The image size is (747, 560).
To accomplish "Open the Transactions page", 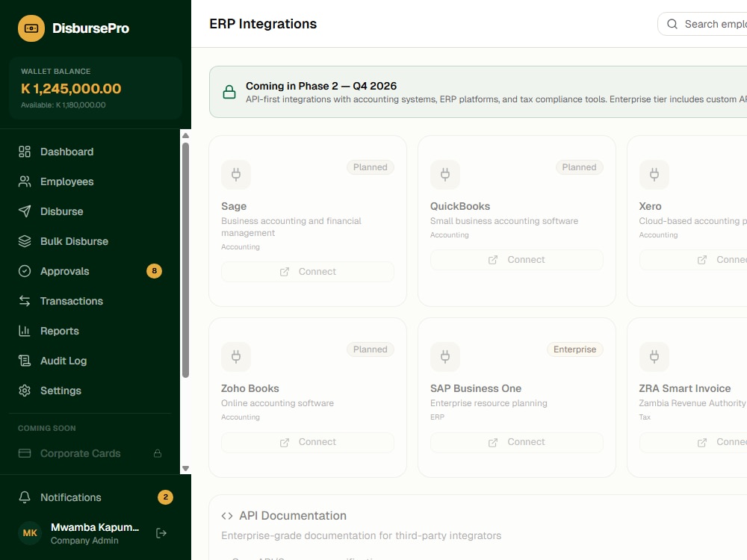I will (x=90, y=301).
